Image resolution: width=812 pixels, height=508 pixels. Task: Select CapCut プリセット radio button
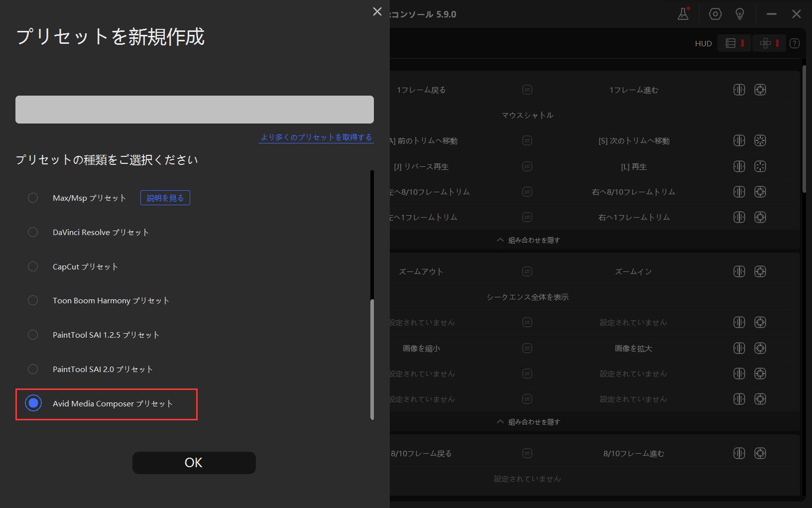(x=33, y=266)
